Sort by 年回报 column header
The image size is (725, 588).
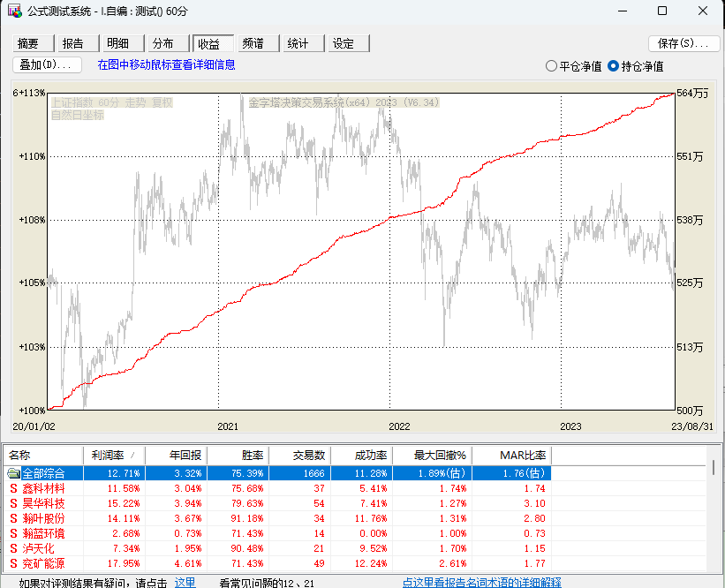point(176,456)
